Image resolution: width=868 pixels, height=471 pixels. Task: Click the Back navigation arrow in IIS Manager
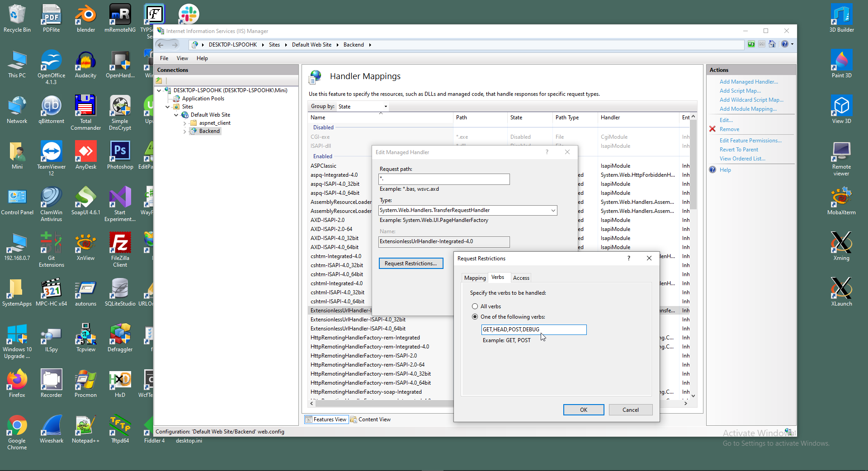pos(160,45)
